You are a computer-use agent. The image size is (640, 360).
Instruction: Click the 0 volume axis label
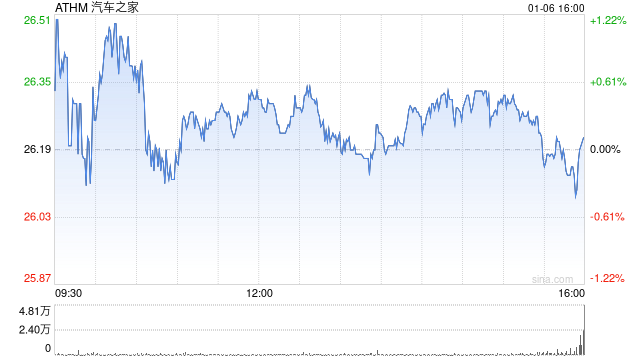click(x=48, y=348)
